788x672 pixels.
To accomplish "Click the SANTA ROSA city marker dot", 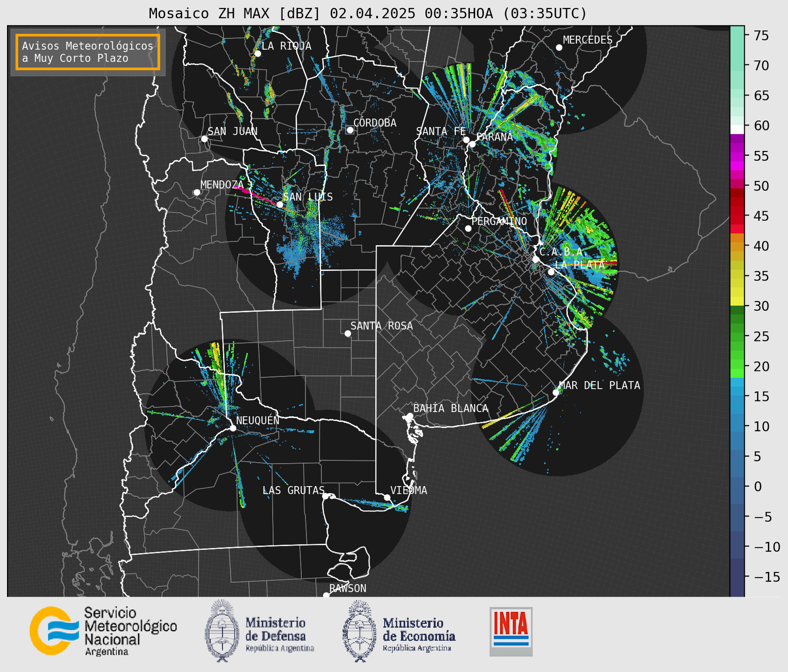I will point(348,334).
